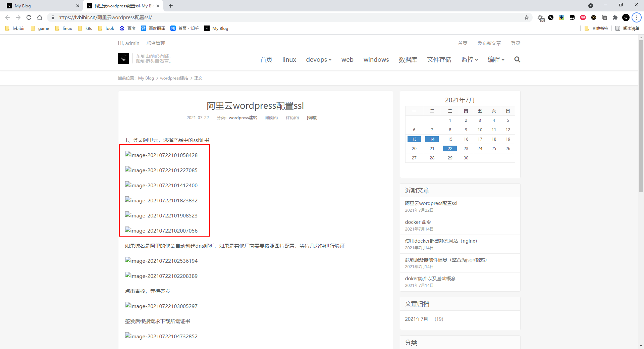Click the page vertical scrollbar thumb
The image size is (644, 349).
coord(641,114)
